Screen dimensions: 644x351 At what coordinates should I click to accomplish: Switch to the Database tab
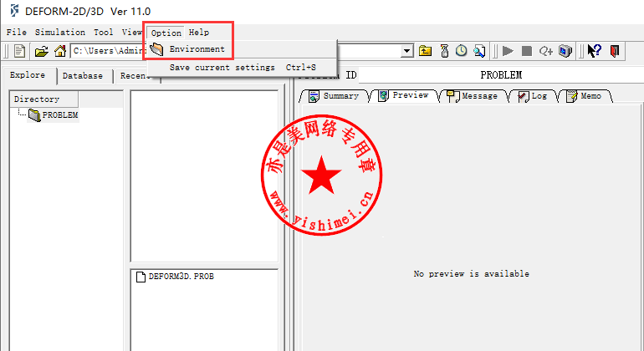[x=83, y=76]
